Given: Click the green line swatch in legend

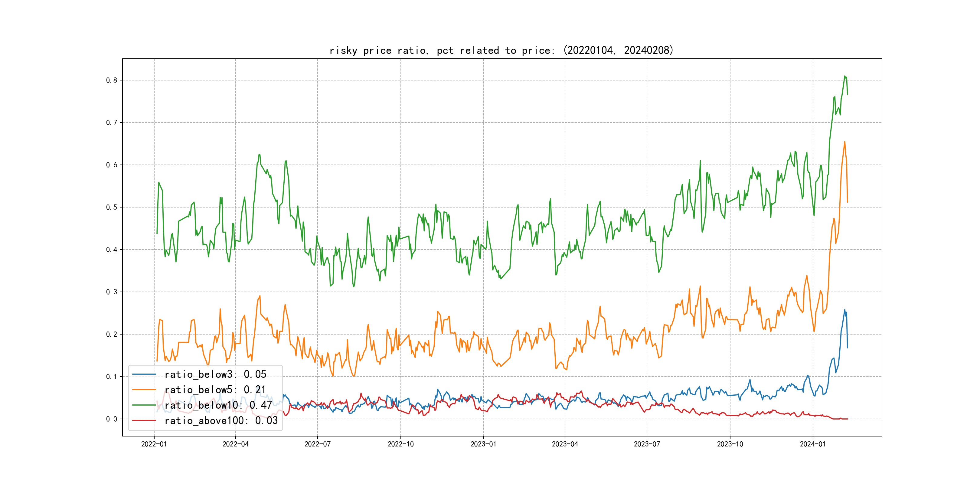Looking at the screenshot, I should coord(144,405).
